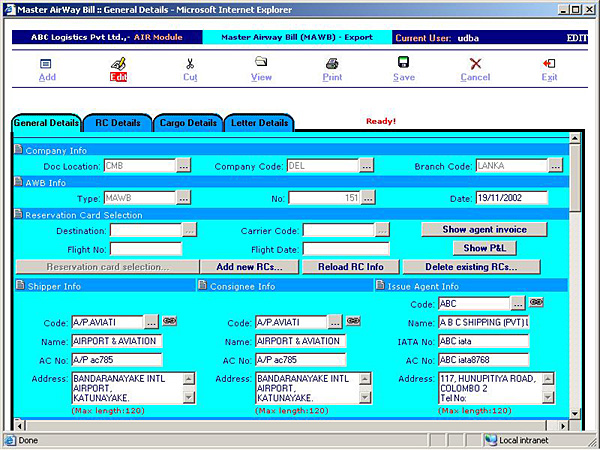The image size is (600, 450).
Task: Switch to the RC Details tab
Action: [118, 123]
